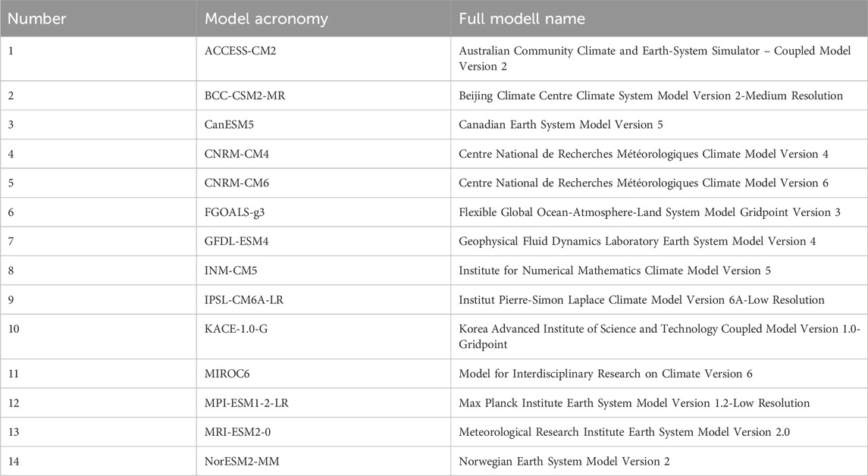This screenshot has height=476, width=868.
Task: Select the KACE-1.0-G acronym cell
Action: point(237,330)
